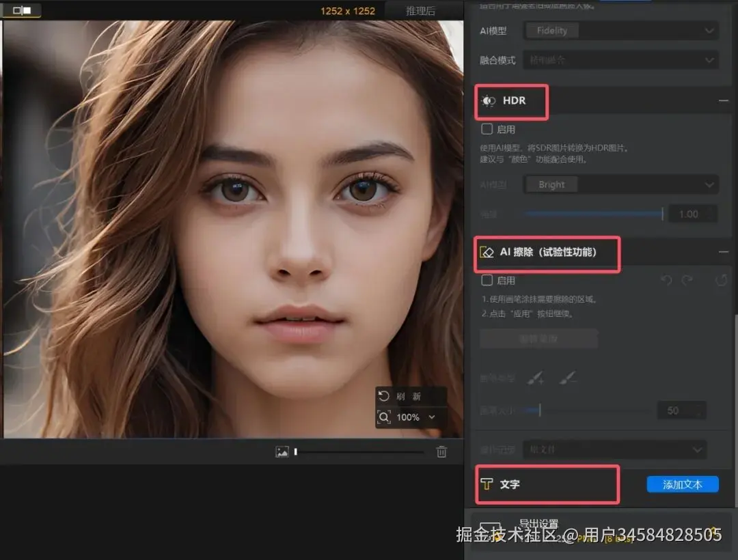Click the portrait preview image

(234, 229)
